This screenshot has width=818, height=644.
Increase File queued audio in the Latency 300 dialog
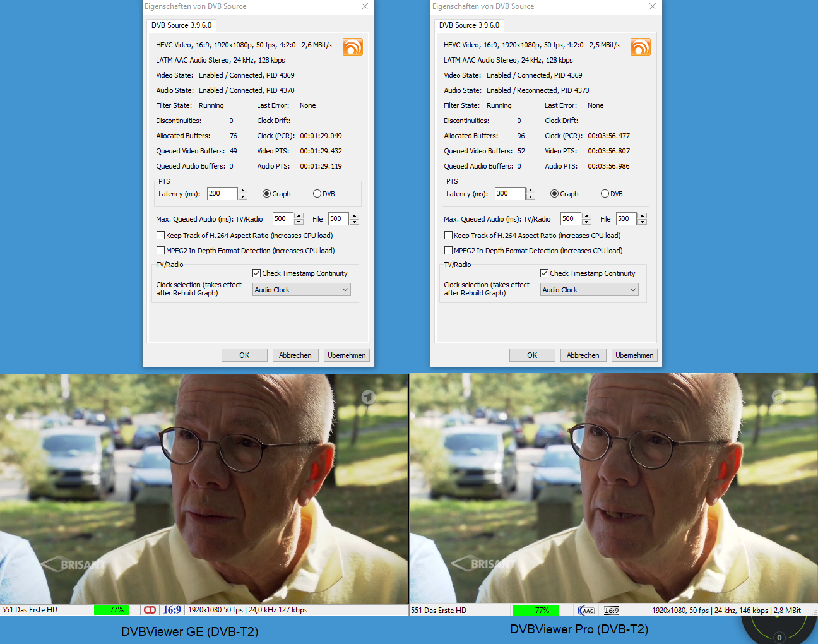click(x=642, y=216)
